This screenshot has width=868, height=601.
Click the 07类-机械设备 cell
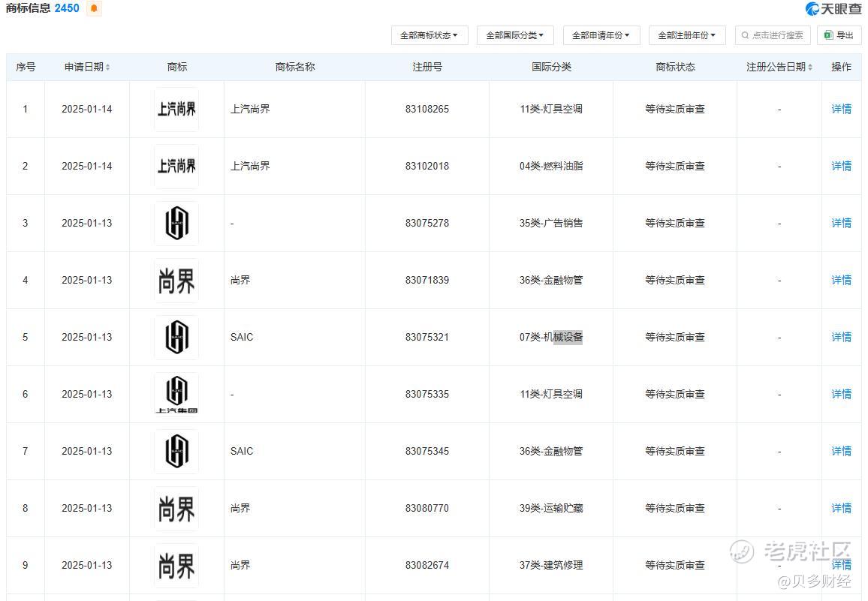coord(551,337)
